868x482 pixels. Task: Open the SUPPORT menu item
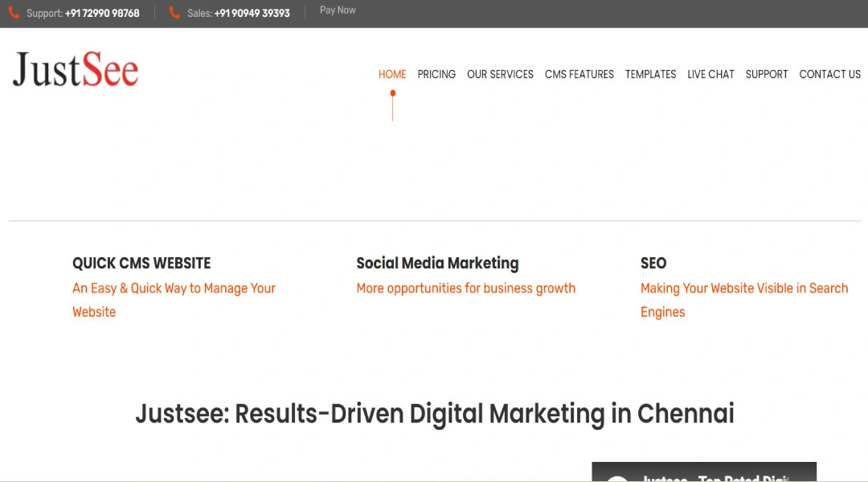tap(767, 74)
